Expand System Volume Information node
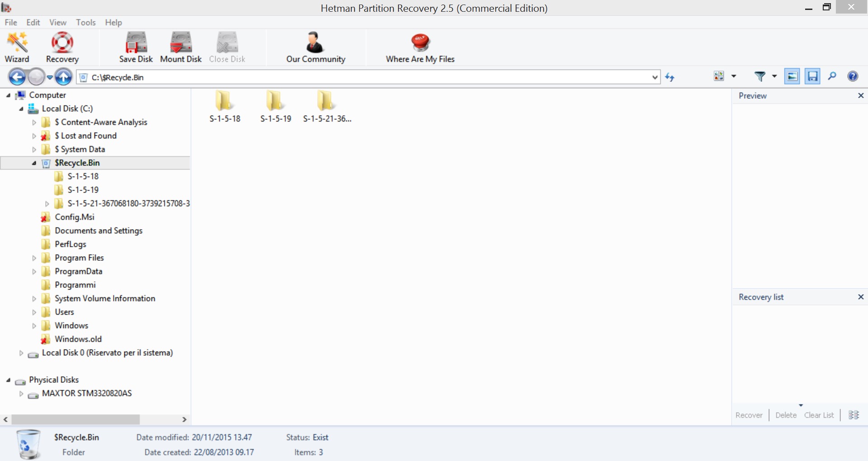The width and height of the screenshot is (868, 461). [x=34, y=298]
